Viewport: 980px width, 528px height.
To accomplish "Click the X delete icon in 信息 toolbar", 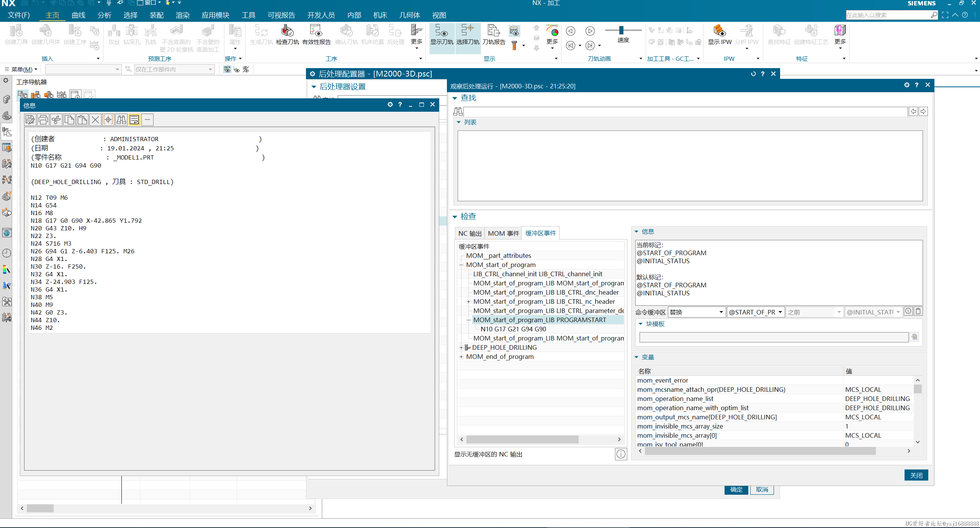I will 95,120.
